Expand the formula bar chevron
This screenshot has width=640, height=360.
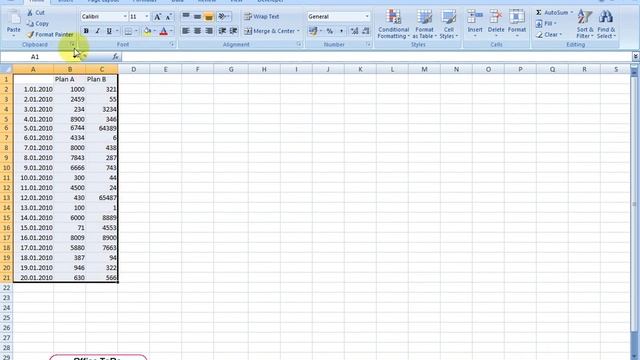636,57
